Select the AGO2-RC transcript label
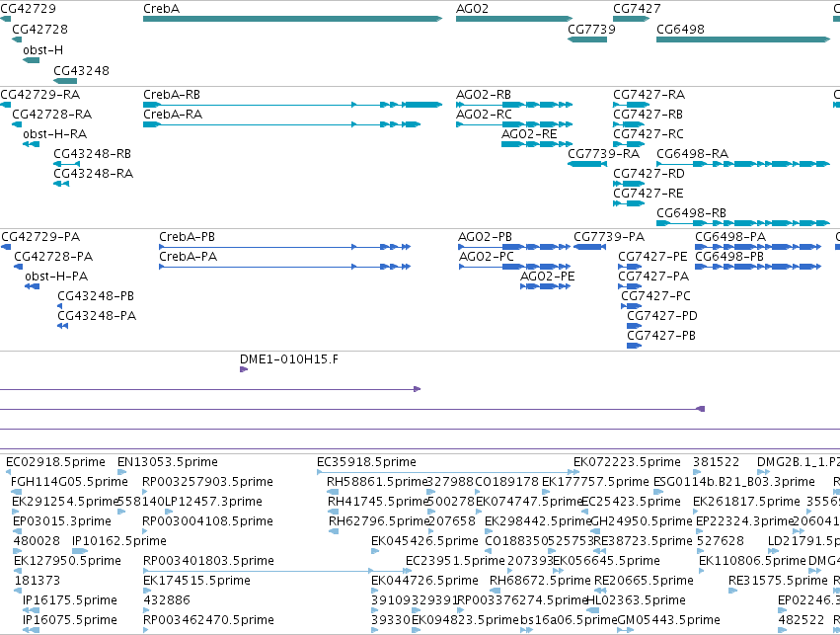 tap(484, 115)
